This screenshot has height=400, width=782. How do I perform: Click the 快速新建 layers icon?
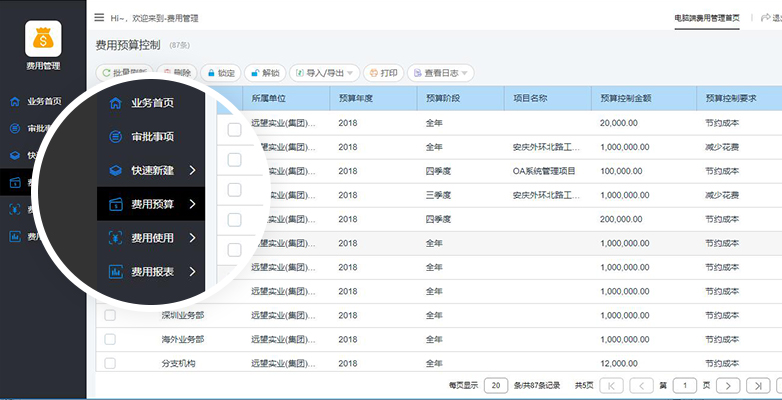[116, 171]
